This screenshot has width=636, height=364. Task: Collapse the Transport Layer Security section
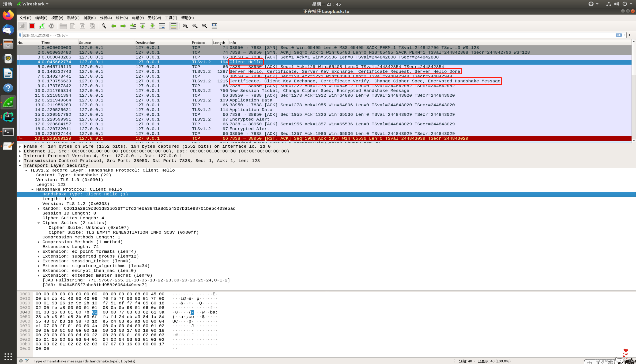point(20,166)
